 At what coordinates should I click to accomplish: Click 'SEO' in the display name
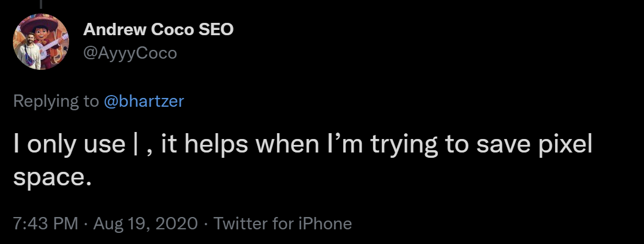tap(216, 29)
